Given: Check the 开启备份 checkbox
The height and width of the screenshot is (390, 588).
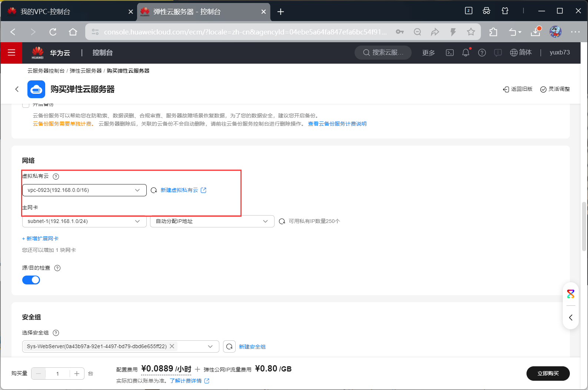Looking at the screenshot, I should pyautogui.click(x=26, y=105).
